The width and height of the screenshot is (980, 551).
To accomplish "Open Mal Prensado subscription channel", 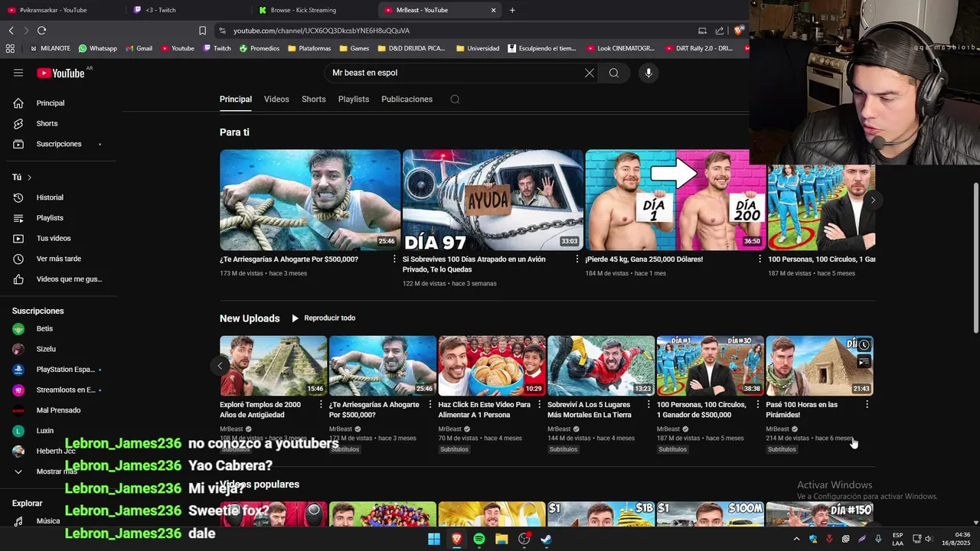I will coord(61,410).
